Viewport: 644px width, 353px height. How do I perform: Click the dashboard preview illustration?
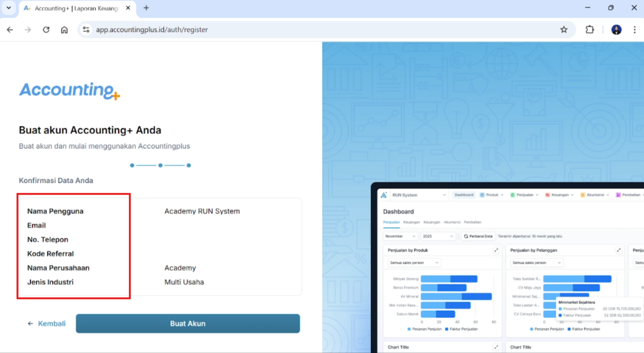click(x=507, y=268)
